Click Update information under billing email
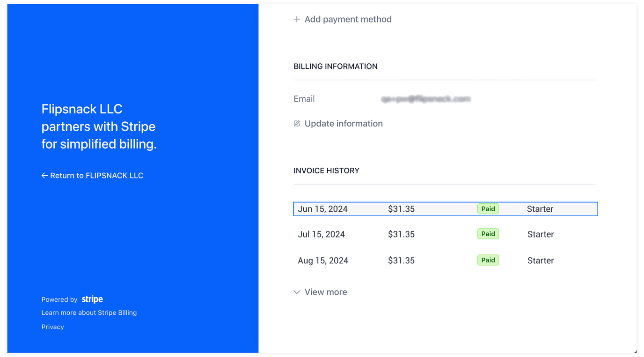Viewport: 644px width, 357px height. pos(344,123)
